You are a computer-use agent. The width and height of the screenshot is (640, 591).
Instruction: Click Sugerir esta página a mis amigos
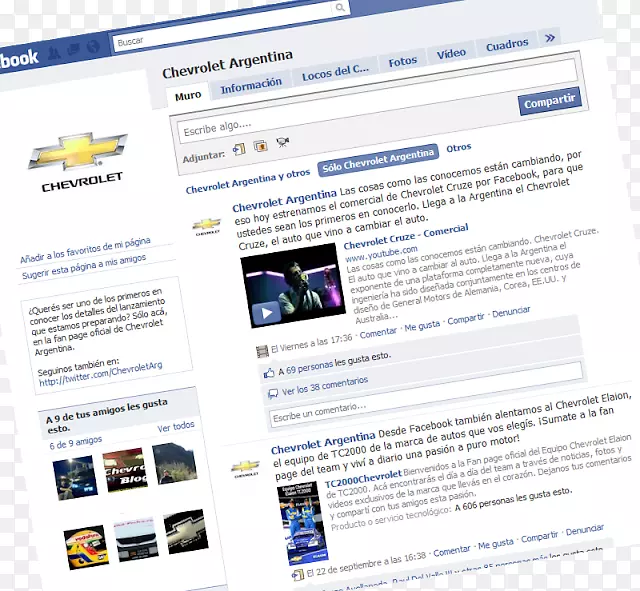tap(84, 267)
